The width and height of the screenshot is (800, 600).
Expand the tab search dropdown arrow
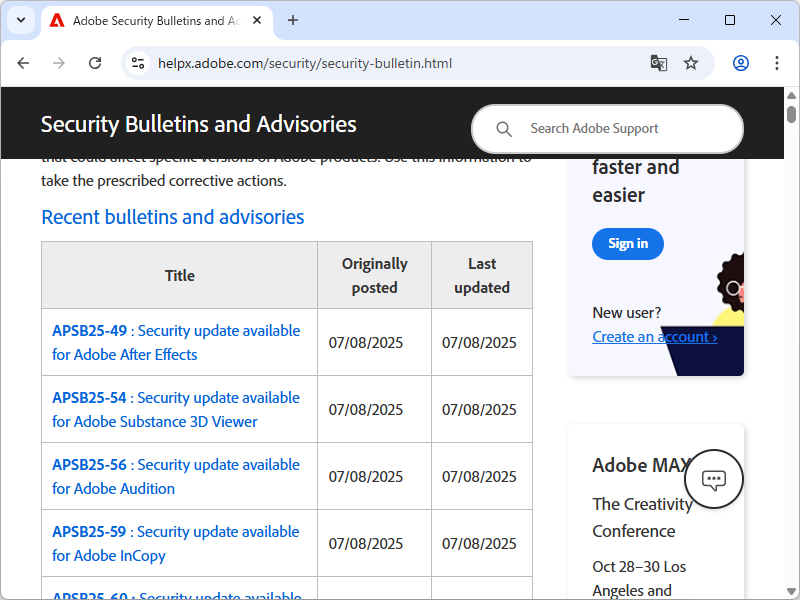(20, 20)
